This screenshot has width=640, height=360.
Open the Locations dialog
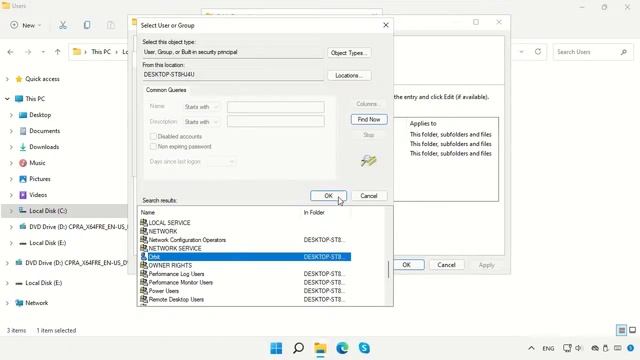click(349, 76)
